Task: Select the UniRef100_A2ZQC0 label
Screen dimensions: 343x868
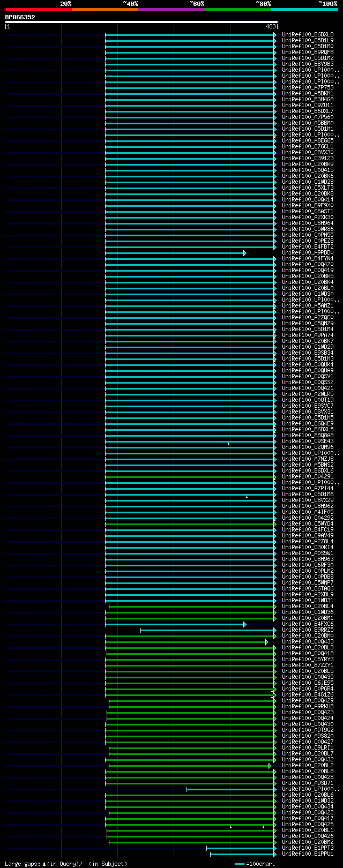Action: 308,317
